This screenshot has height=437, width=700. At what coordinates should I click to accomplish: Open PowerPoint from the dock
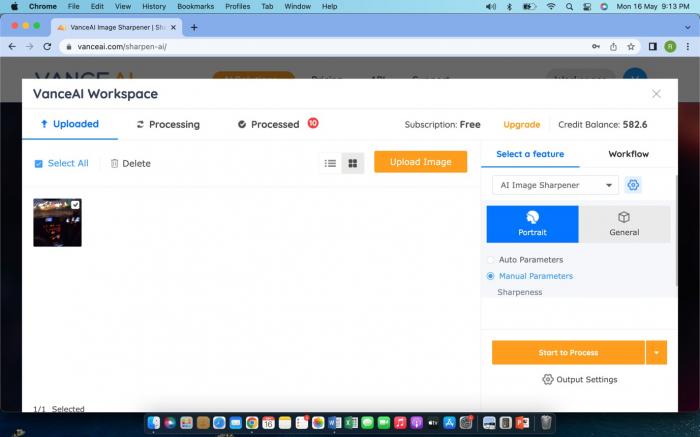point(522,422)
